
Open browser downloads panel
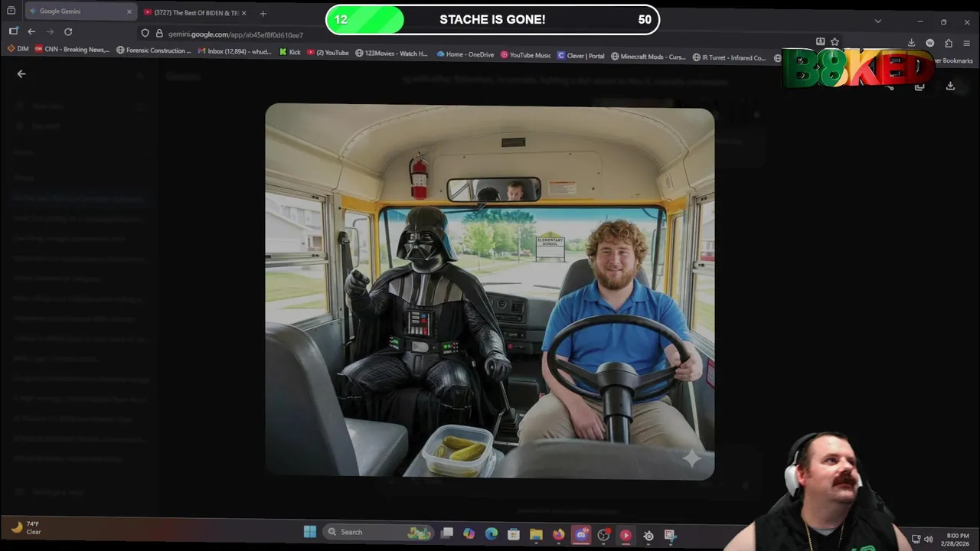[911, 43]
